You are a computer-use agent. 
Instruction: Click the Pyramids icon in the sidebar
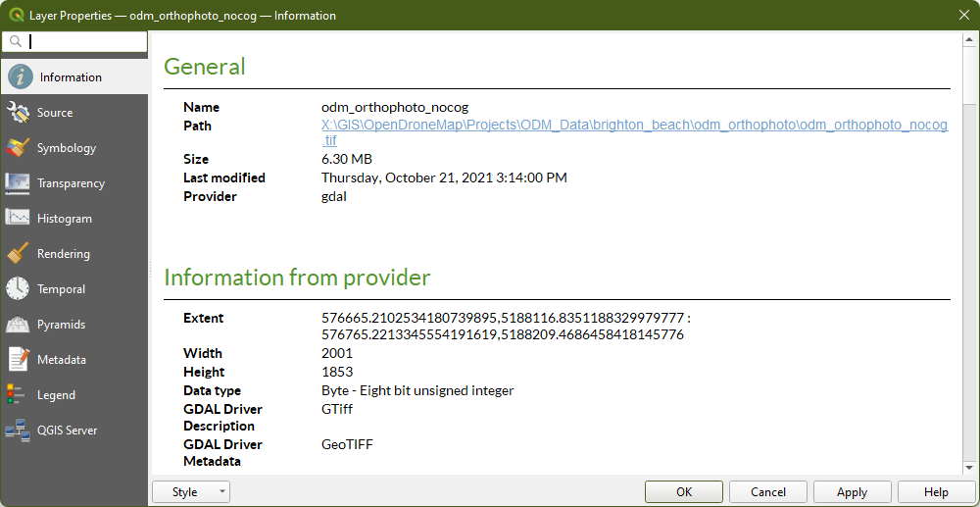pyautogui.click(x=18, y=325)
